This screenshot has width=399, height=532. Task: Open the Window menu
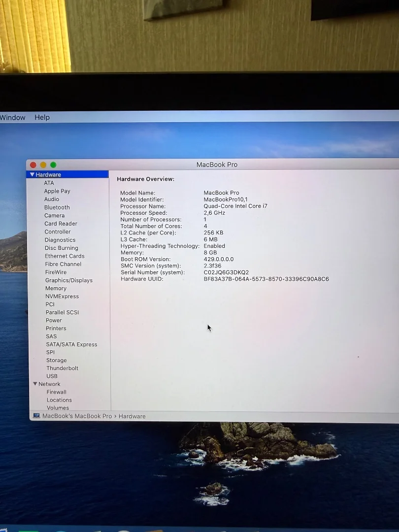12,117
